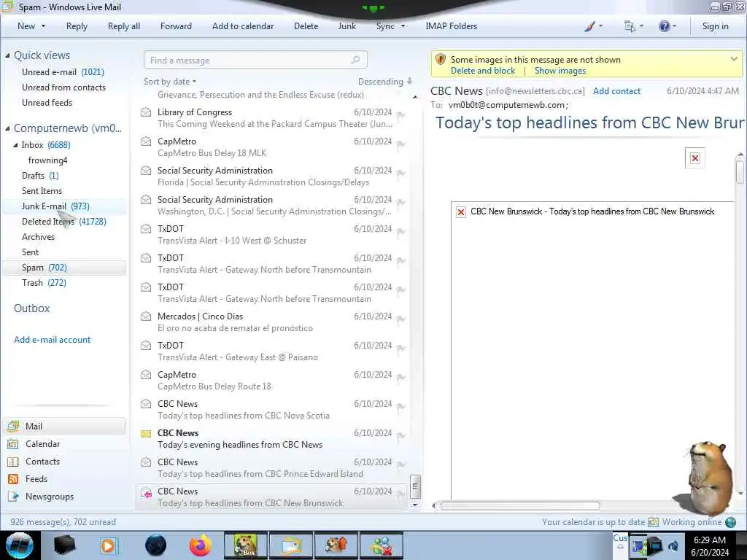Click the search magnifier in Find a message
Image resolution: width=747 pixels, height=560 pixels.
[355, 60]
